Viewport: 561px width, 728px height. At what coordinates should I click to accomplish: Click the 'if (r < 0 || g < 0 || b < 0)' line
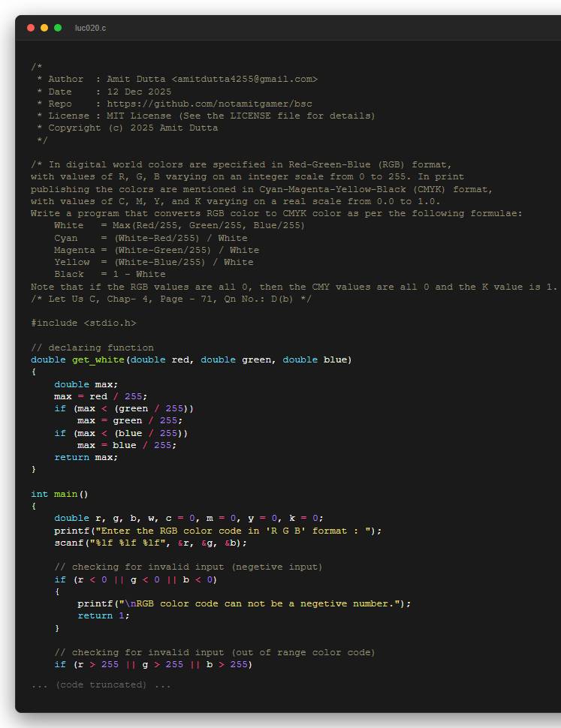[136, 579]
